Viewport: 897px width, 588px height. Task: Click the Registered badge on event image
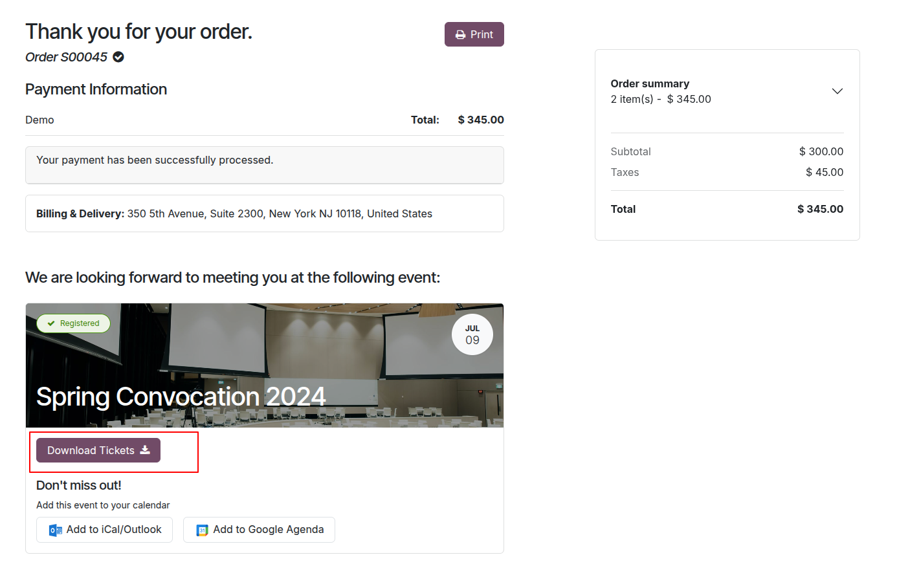(73, 323)
